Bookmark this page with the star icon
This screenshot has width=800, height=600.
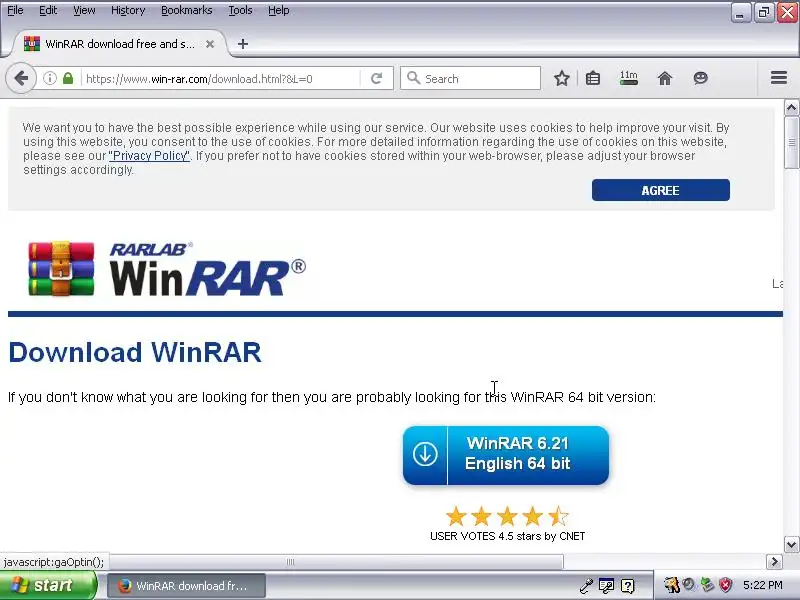coord(562,79)
